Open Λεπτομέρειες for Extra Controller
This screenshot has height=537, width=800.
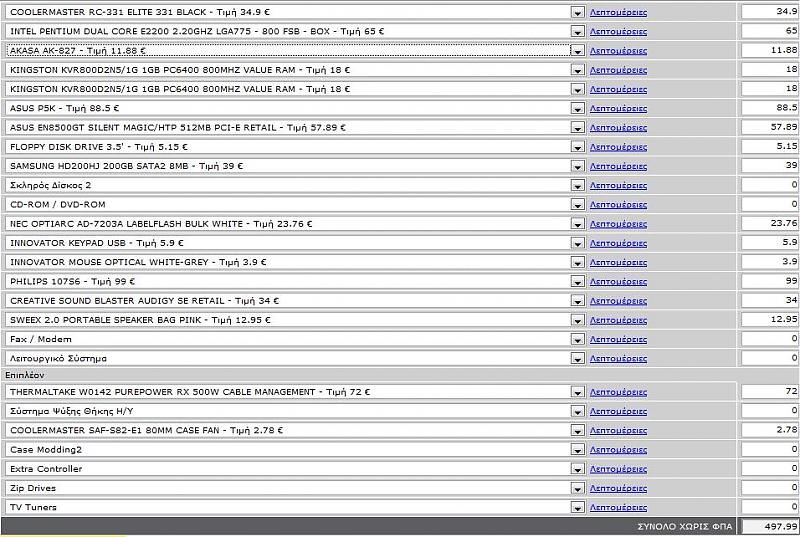pos(618,469)
